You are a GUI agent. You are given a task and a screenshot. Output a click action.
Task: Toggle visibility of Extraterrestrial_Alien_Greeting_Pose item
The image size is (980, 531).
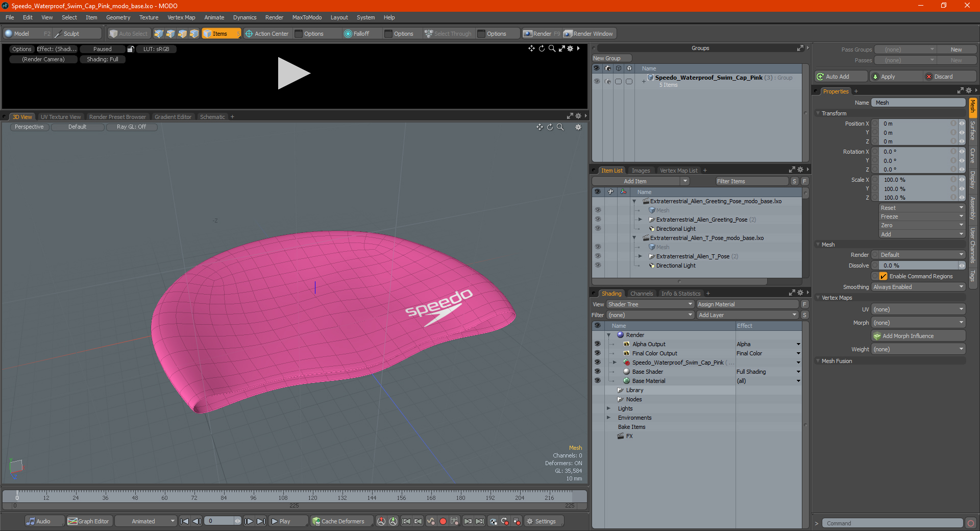click(x=598, y=220)
